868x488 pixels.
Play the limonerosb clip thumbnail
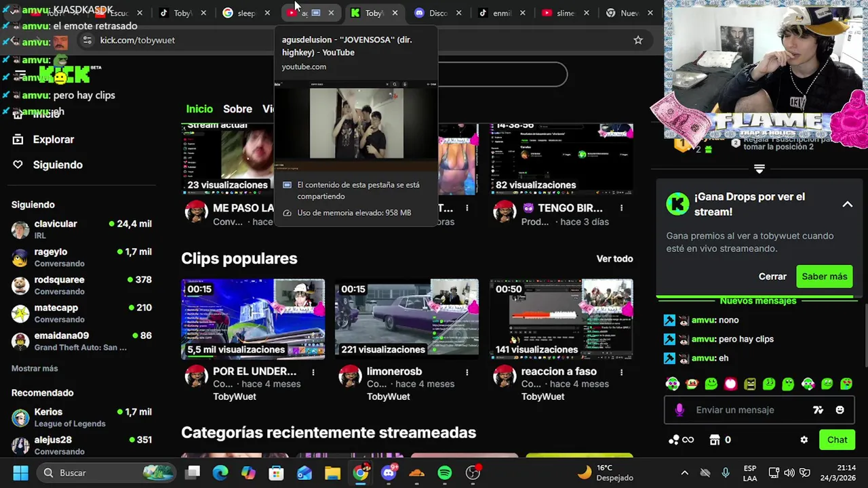coord(407,319)
